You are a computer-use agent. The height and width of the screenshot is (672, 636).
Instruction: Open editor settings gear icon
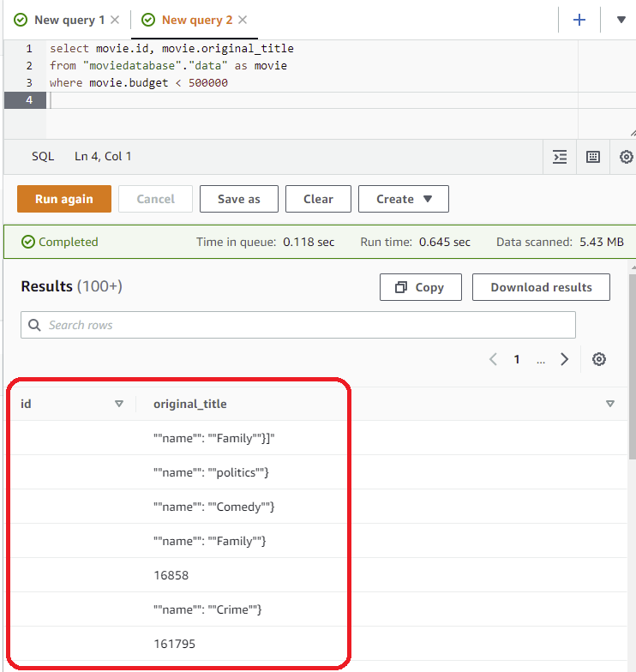tap(627, 157)
